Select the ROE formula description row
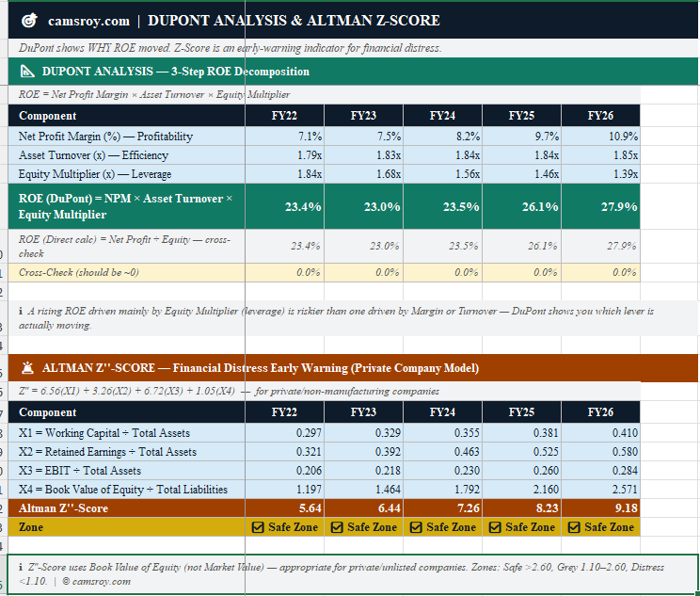Image resolution: width=700 pixels, height=596 pixels. pos(324,95)
